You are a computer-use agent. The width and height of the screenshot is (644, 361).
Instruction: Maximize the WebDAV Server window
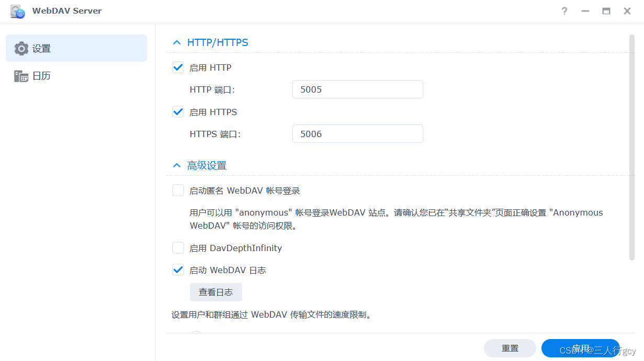click(606, 11)
